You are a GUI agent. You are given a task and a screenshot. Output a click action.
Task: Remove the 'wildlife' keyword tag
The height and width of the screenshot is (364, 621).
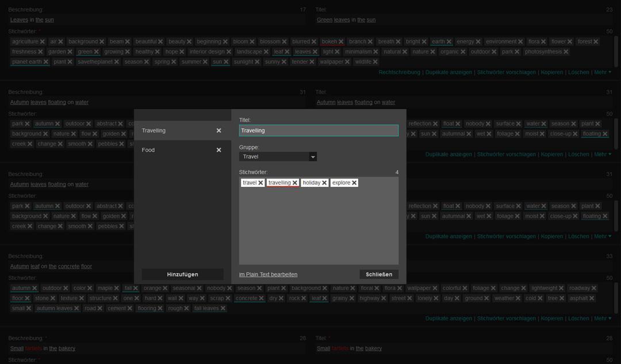point(375,62)
